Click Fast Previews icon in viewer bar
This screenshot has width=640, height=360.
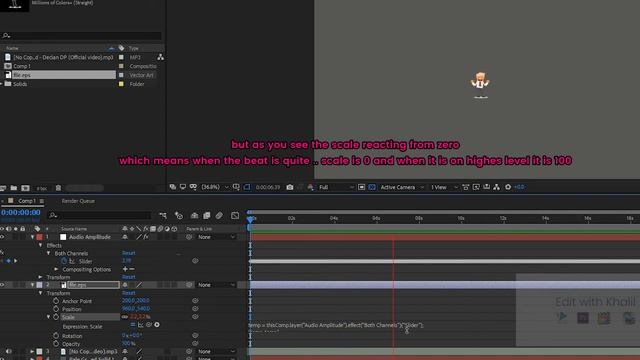pos(476,187)
